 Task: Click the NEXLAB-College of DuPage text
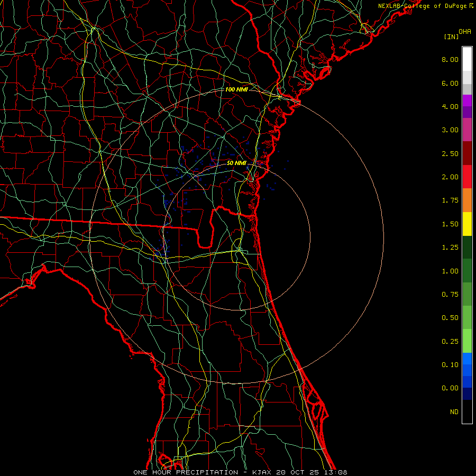point(423,6)
